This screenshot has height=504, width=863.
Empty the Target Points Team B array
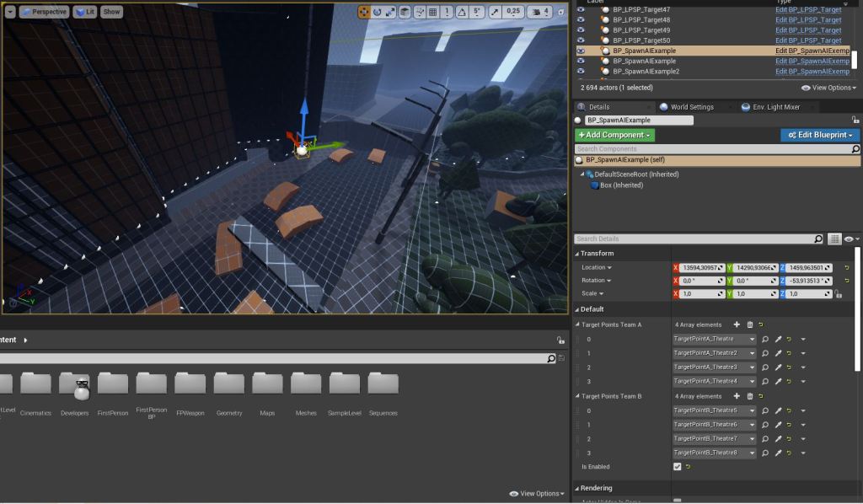coord(749,396)
